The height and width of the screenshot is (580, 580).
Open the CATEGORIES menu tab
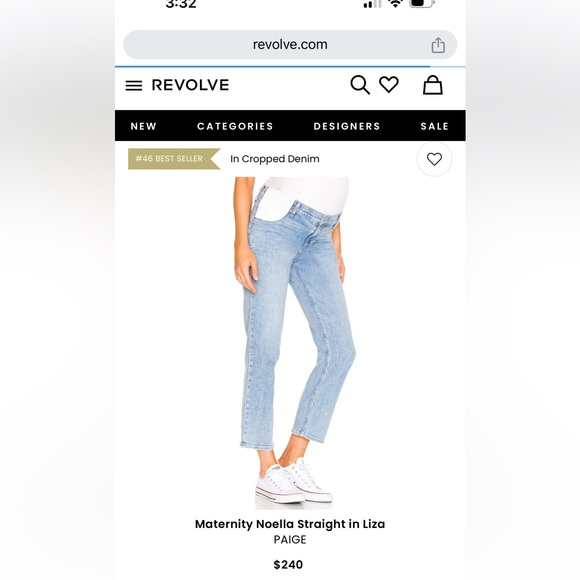point(235,126)
